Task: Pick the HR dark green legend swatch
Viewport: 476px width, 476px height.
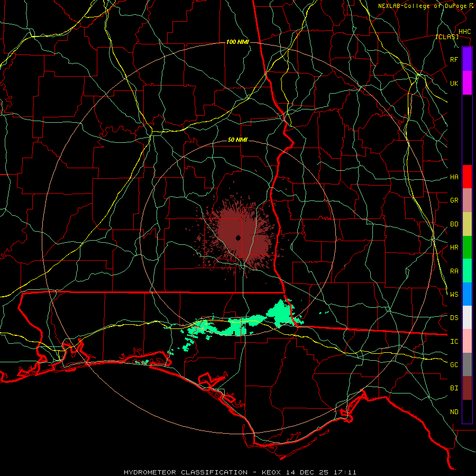Action: [467, 248]
